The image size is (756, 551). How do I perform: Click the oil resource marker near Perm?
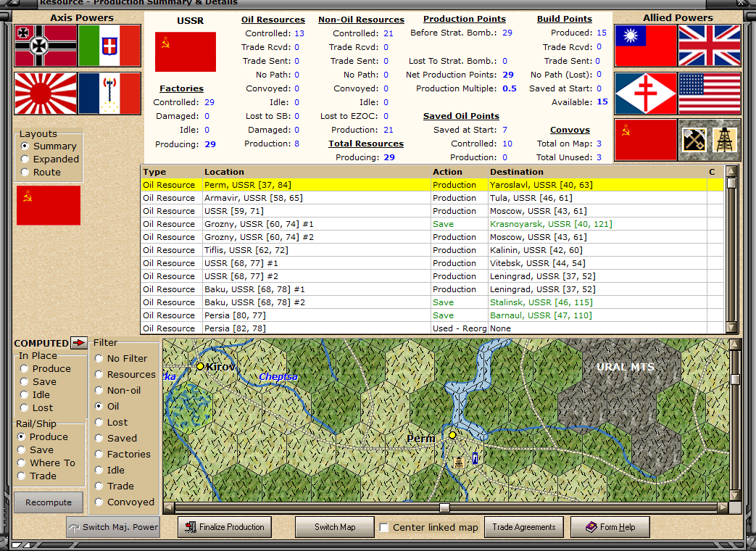[459, 463]
